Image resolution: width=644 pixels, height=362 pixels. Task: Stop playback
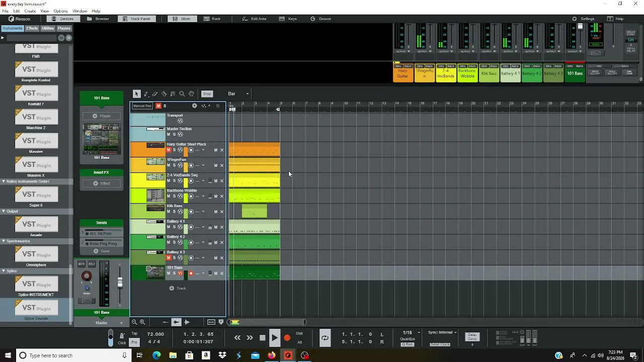click(262, 338)
